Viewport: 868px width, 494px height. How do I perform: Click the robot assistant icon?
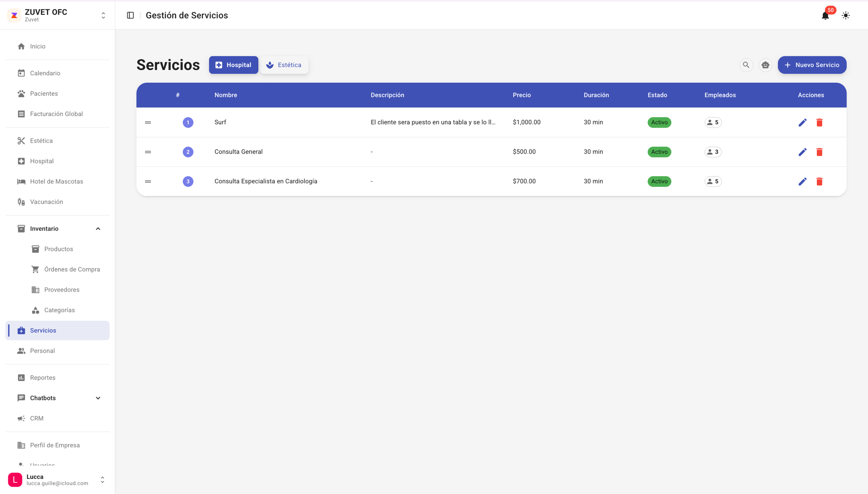pyautogui.click(x=765, y=65)
